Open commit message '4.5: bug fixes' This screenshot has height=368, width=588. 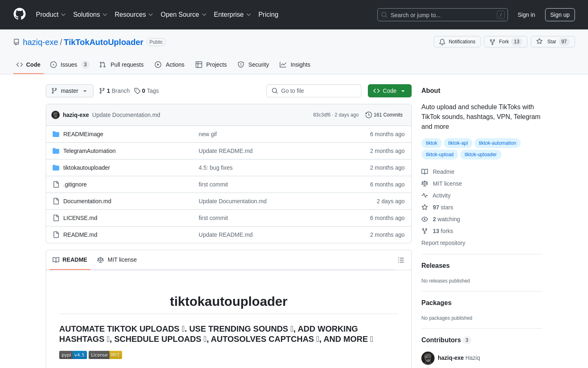click(216, 168)
